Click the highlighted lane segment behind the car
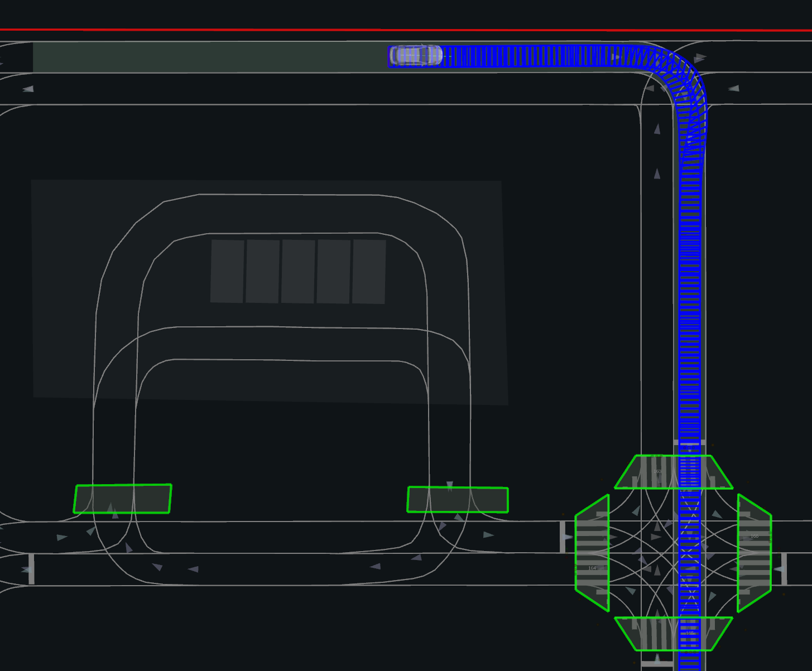This screenshot has height=671, width=812. click(206, 57)
